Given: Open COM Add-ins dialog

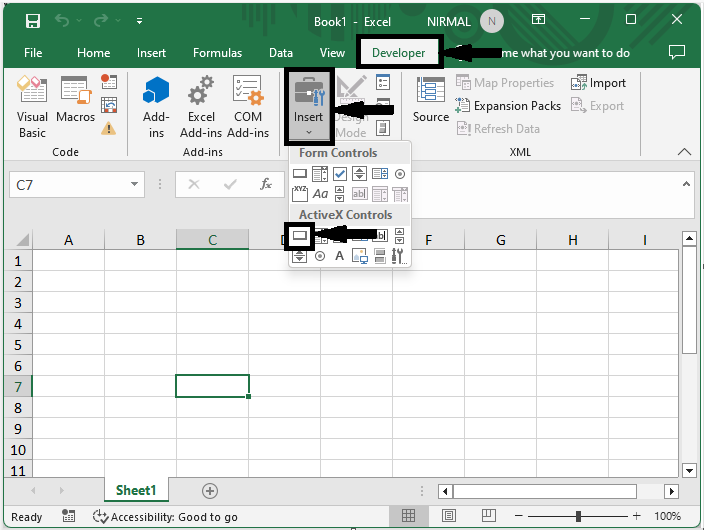Looking at the screenshot, I should click(x=248, y=107).
